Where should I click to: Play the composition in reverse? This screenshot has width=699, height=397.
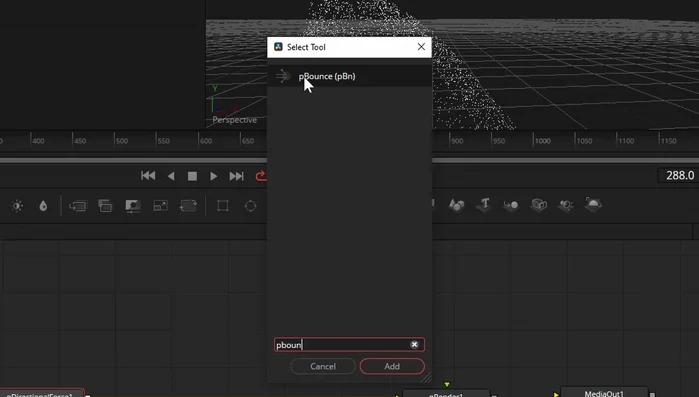tap(171, 176)
